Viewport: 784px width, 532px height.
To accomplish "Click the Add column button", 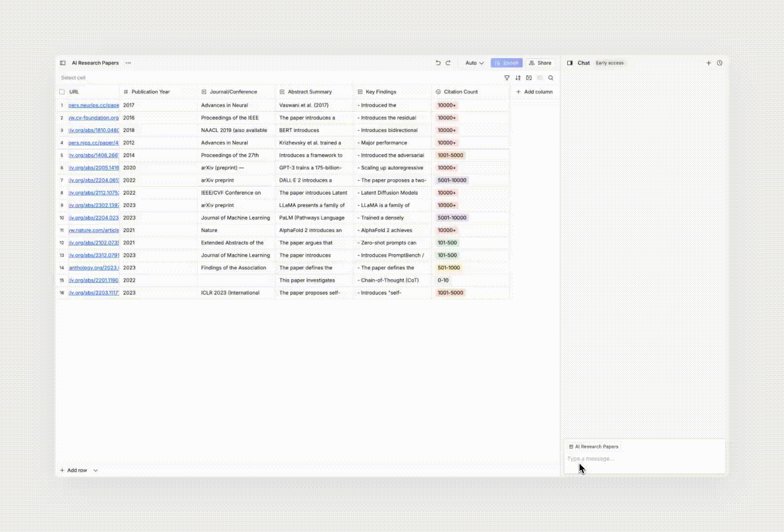I will [x=534, y=92].
